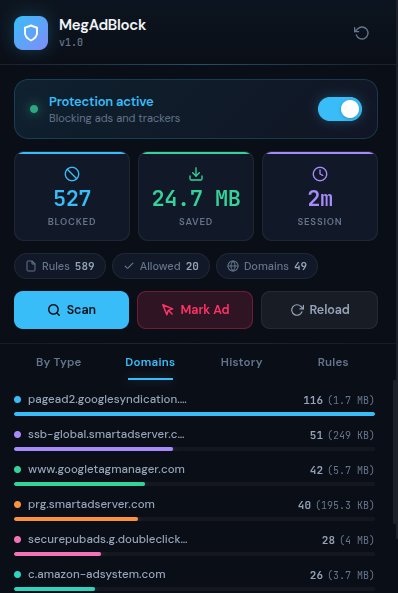Click the document icon in Rules chip
398x593 pixels.
pos(31,266)
